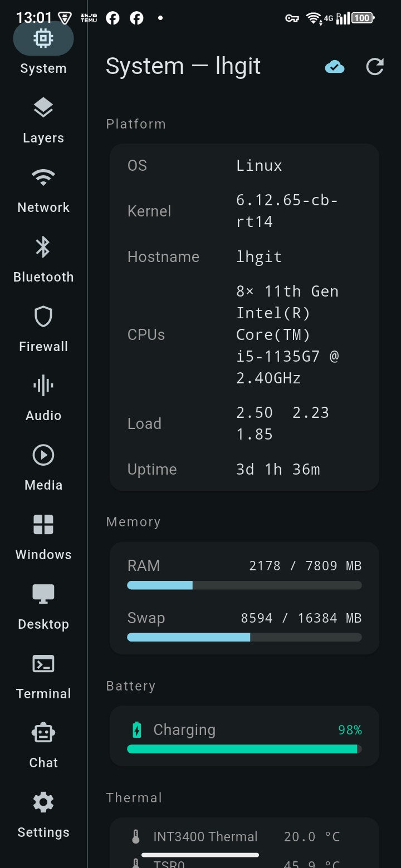This screenshot has width=401, height=868.
Task: Tap the INT3400 Thermal thermometer icon
Action: (x=135, y=837)
